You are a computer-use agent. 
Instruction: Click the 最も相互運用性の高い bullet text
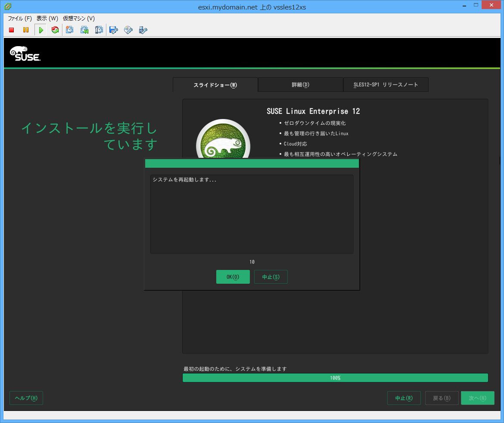(x=340, y=154)
